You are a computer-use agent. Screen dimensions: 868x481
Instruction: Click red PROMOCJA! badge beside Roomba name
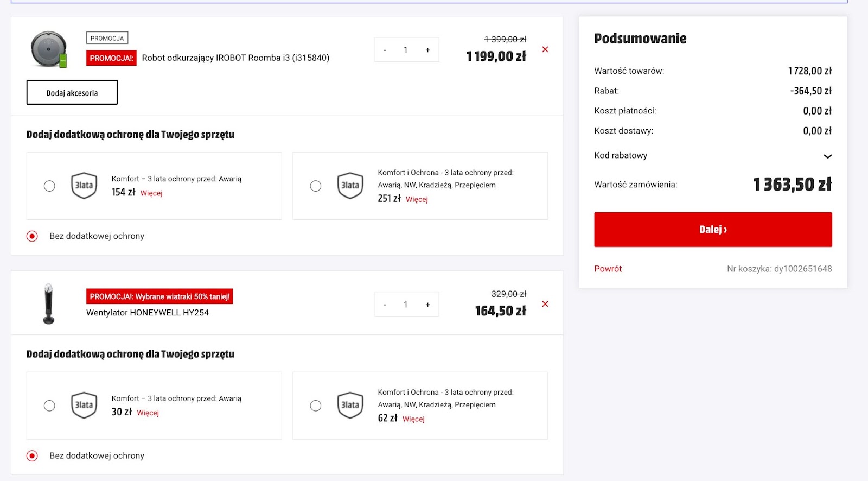pos(111,58)
